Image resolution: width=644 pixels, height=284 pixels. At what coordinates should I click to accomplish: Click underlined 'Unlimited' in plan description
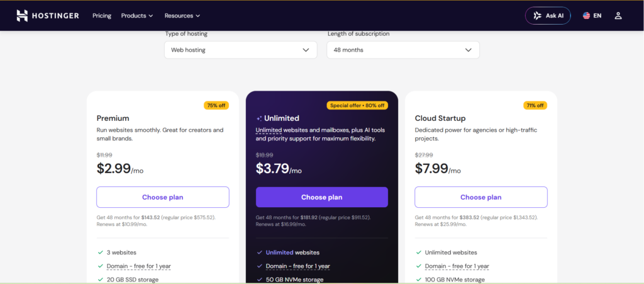pos(269,130)
